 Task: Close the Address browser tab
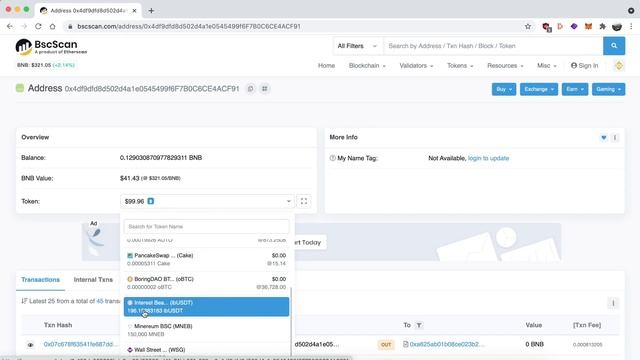click(134, 11)
